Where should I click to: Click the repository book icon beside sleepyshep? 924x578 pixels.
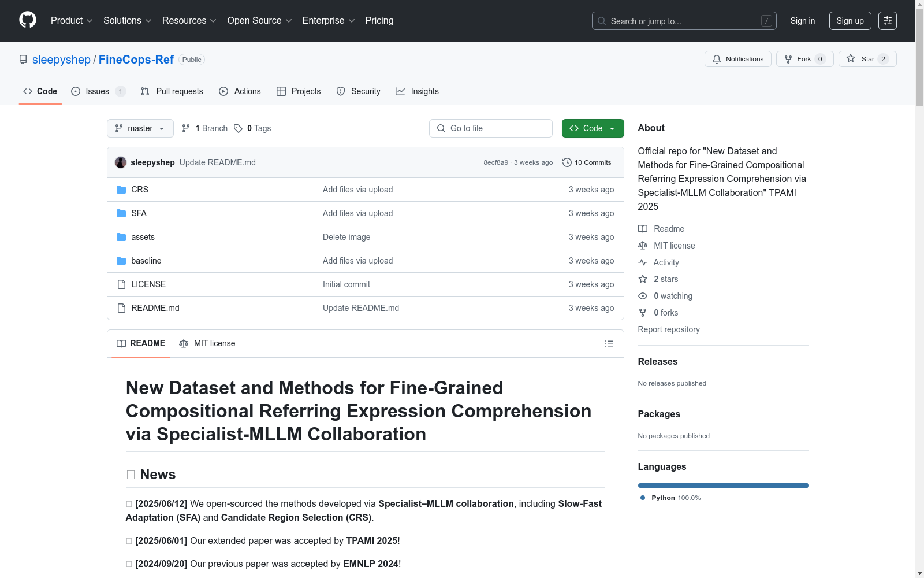pos(23,60)
